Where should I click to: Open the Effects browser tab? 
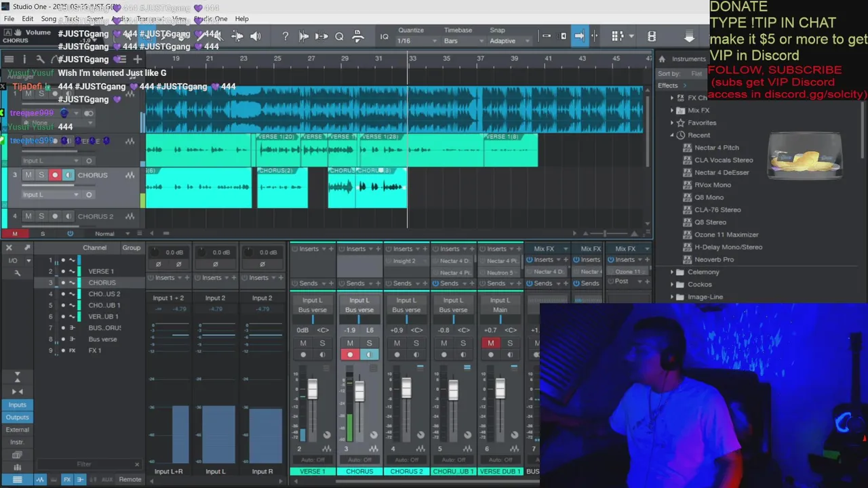[x=667, y=85]
